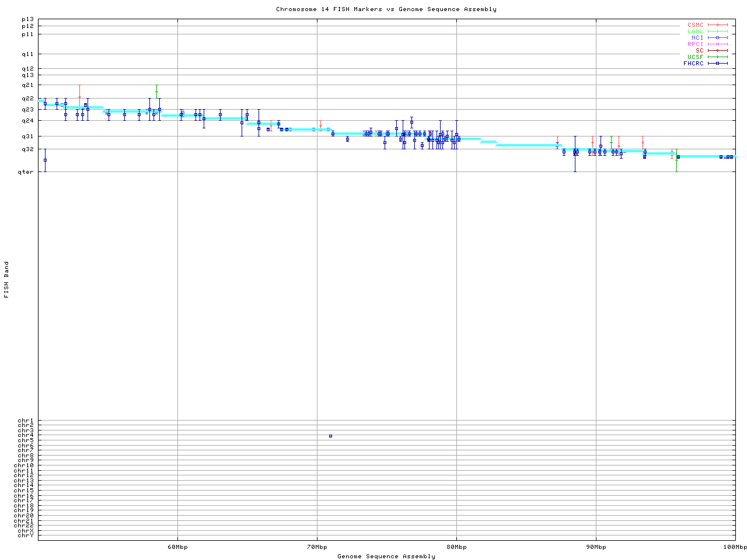Click the CSMC legend text

(695, 25)
